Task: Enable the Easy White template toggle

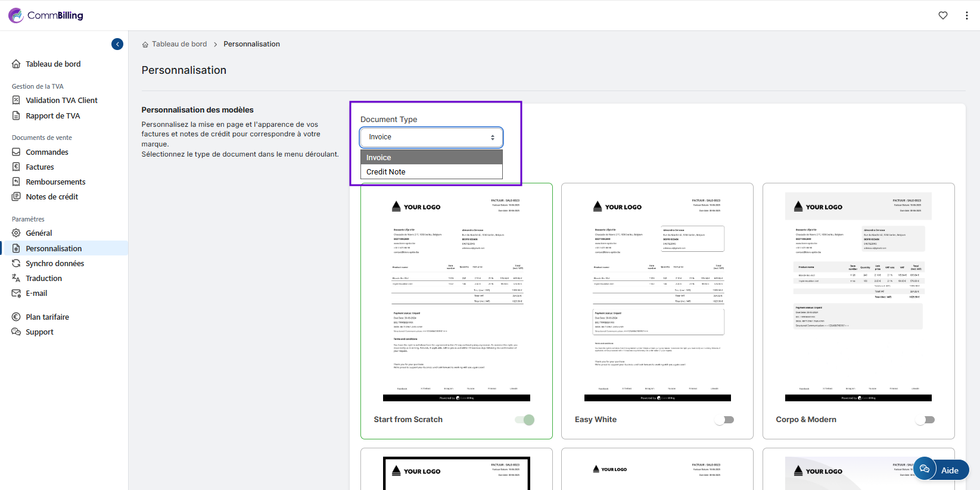Action: (x=724, y=420)
